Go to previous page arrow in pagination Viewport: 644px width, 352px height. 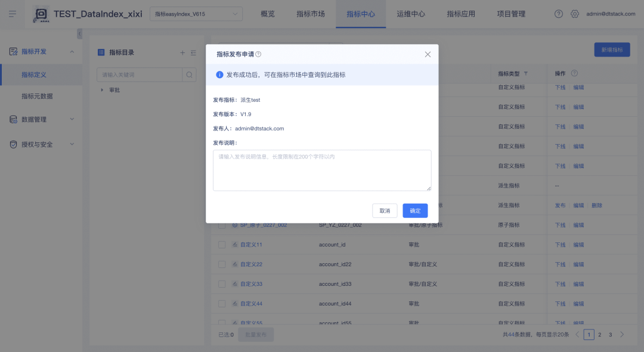click(577, 334)
